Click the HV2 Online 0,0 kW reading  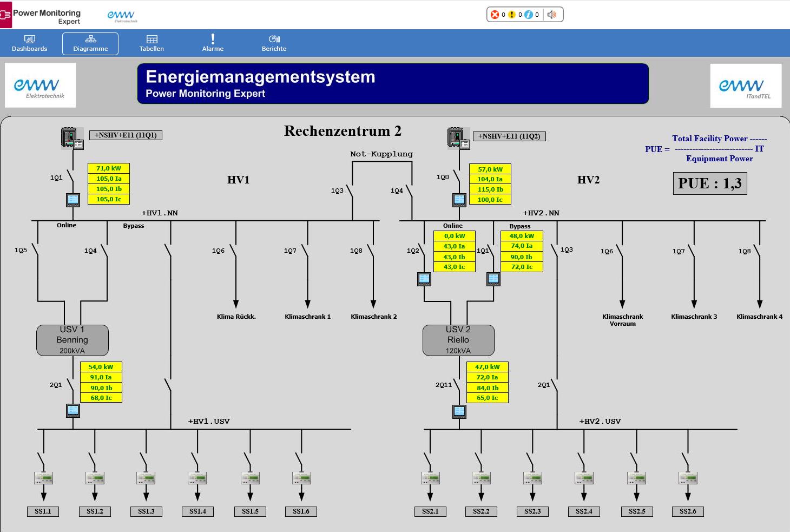[455, 236]
